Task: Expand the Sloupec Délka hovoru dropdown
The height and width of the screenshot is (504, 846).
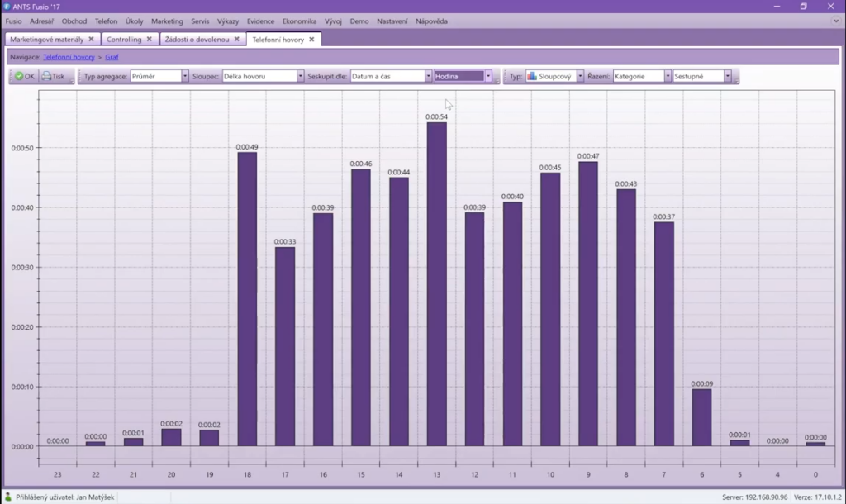Action: click(301, 76)
